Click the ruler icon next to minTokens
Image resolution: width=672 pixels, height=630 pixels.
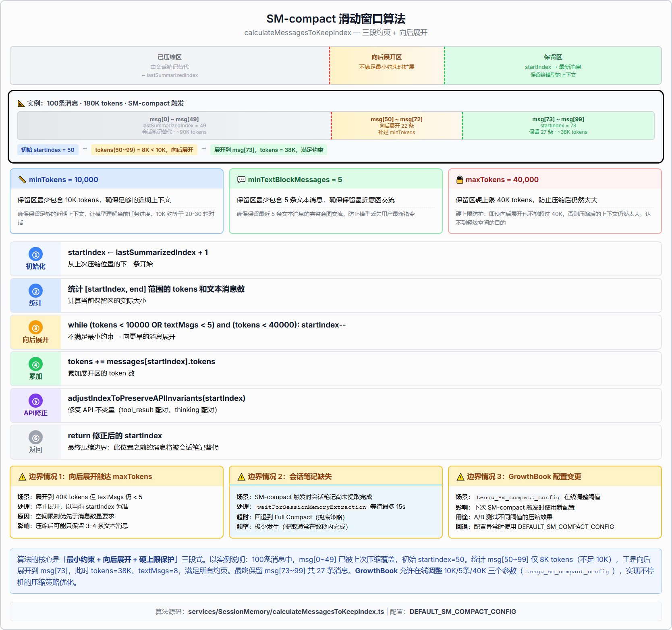[23, 180]
